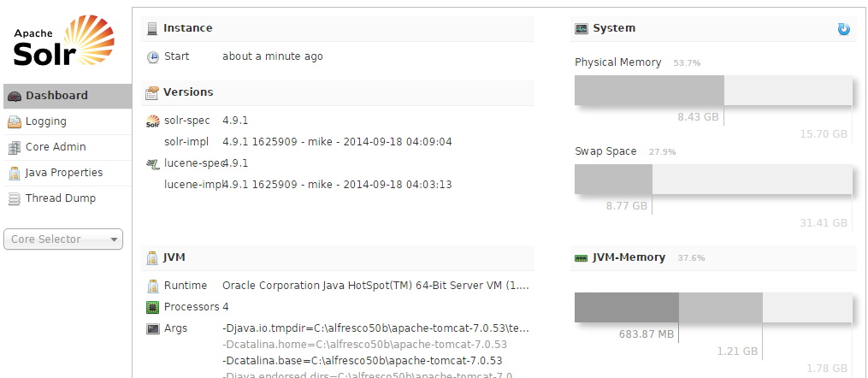
Task: Click the Instance server icon
Action: click(152, 28)
